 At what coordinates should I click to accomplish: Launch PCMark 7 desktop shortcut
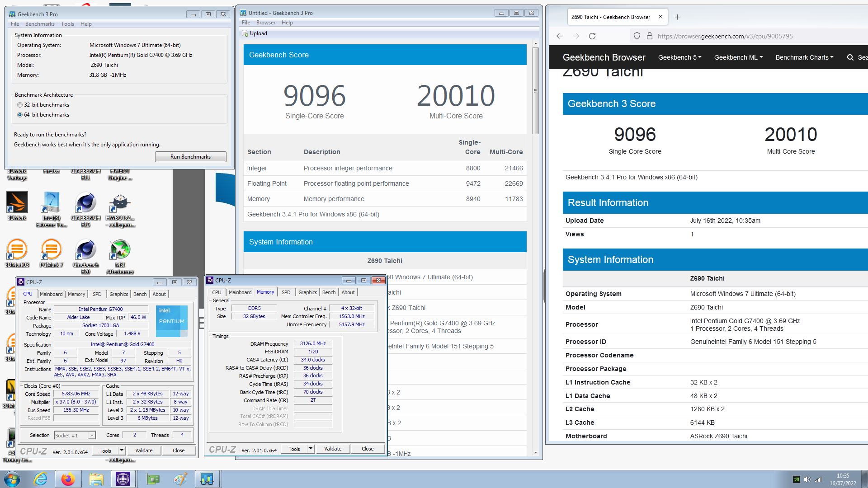(51, 253)
